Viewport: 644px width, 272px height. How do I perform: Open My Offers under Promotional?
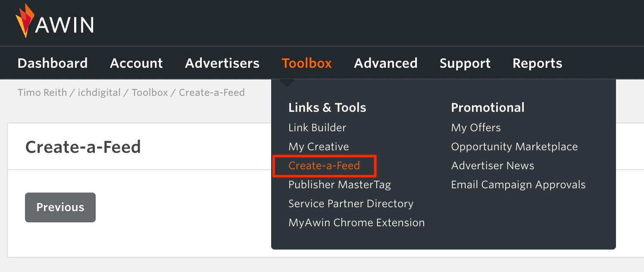[475, 127]
